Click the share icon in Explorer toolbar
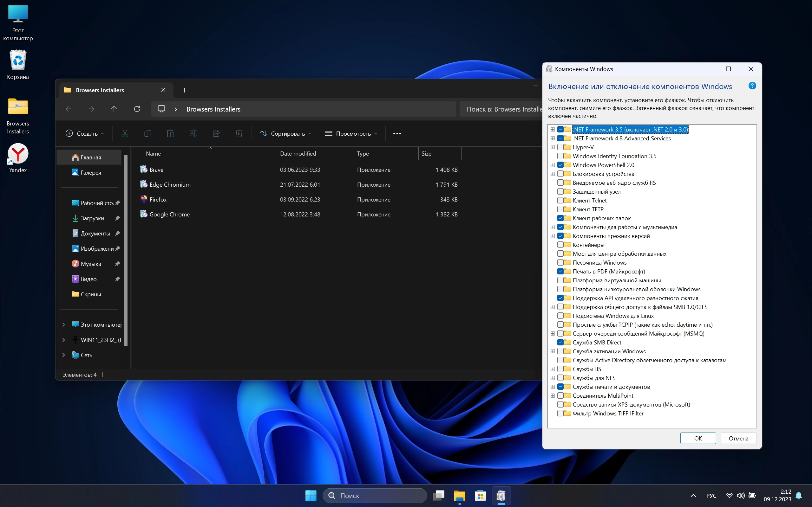The height and width of the screenshot is (507, 812). coord(216,133)
